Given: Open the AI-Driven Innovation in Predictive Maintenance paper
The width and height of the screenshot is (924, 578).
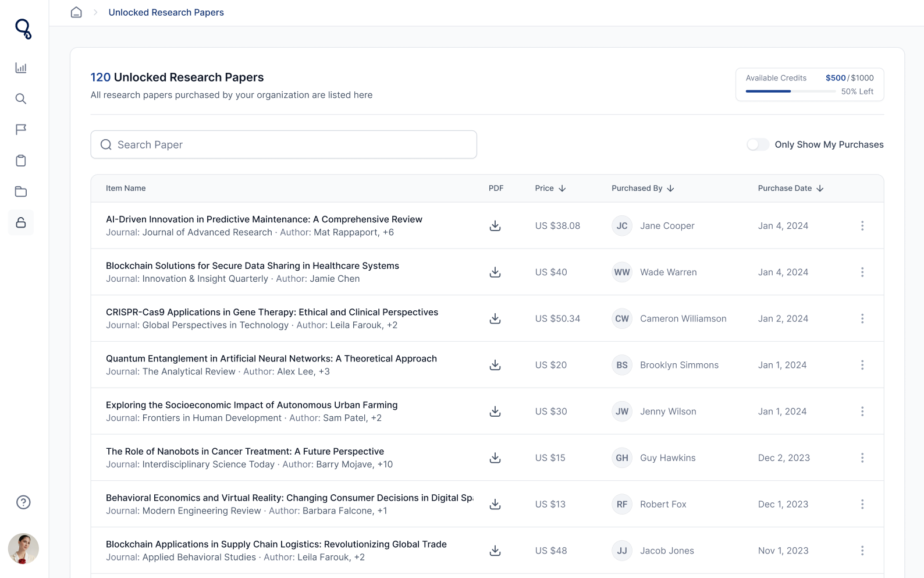Looking at the screenshot, I should [x=264, y=219].
